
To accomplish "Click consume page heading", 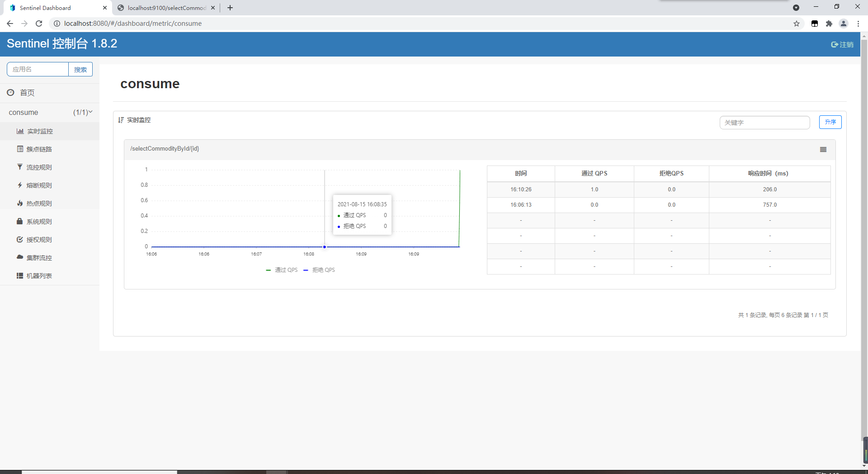I will click(x=150, y=84).
